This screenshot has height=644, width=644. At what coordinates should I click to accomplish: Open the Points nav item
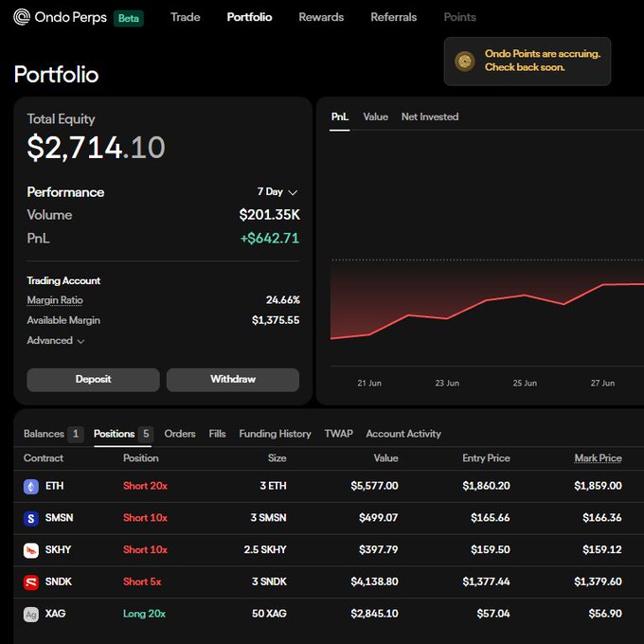coord(459,17)
